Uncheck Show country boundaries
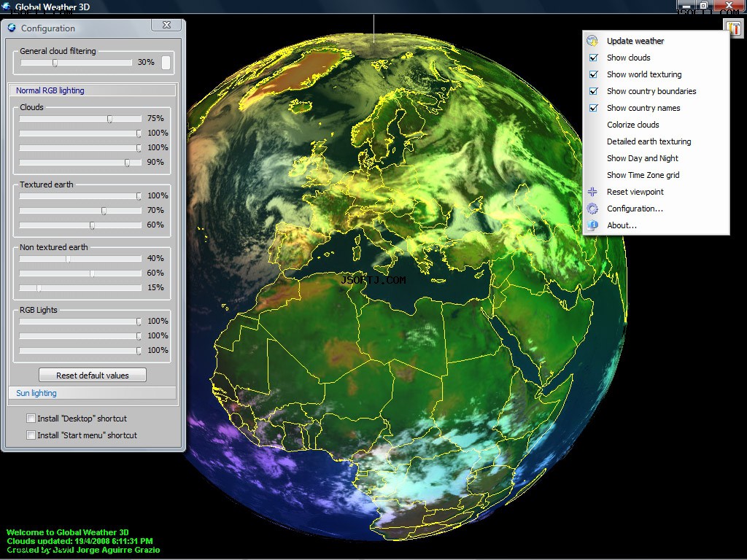 (594, 91)
